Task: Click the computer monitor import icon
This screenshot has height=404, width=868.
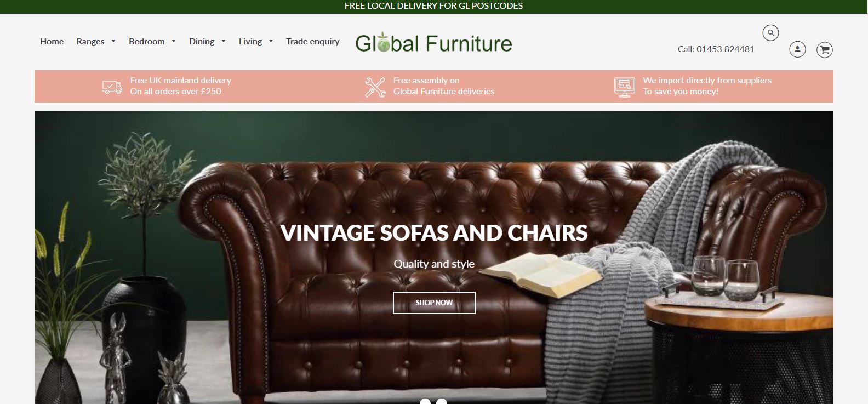Action: pos(625,87)
